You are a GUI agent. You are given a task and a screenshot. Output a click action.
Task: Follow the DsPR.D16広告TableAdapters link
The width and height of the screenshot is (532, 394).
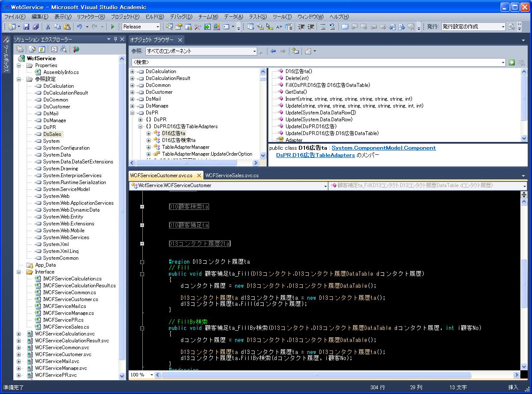pyautogui.click(x=316, y=155)
